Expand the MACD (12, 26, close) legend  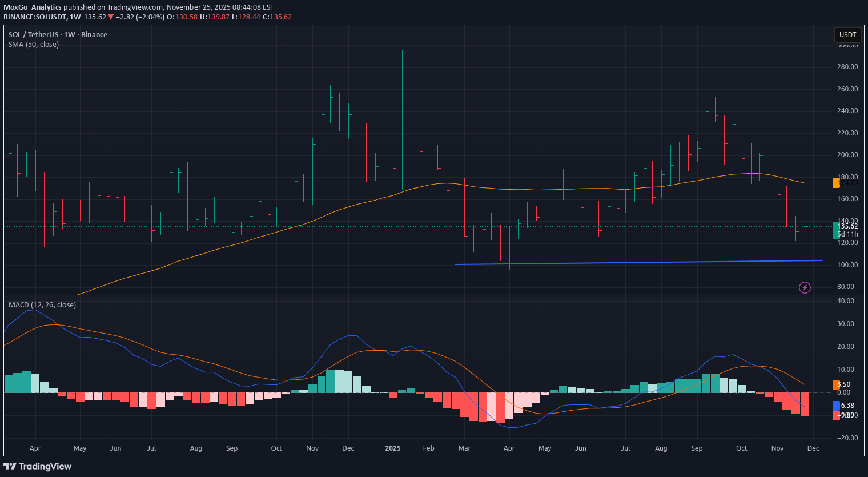42,305
